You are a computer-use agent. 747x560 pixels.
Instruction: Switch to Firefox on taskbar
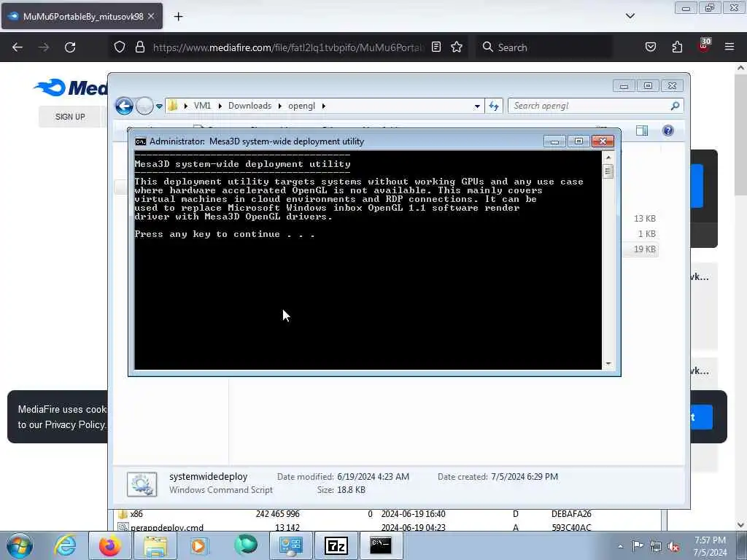tap(109, 545)
